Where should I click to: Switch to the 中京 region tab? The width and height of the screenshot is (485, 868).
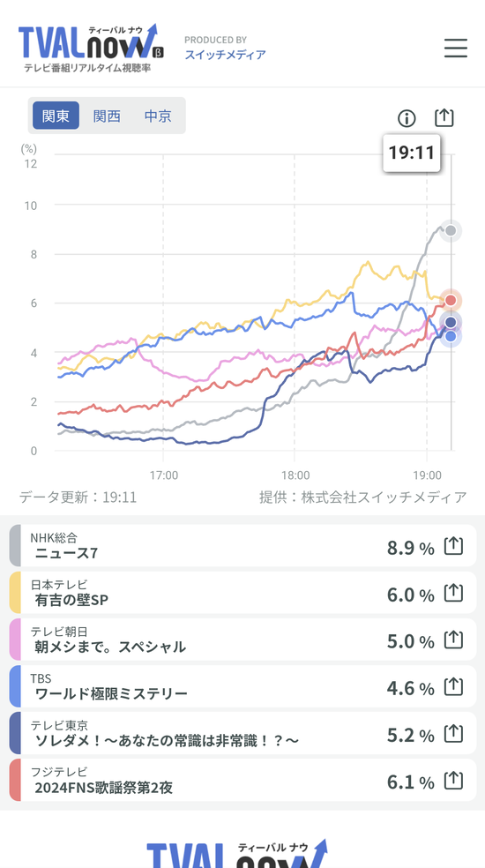pyautogui.click(x=158, y=116)
